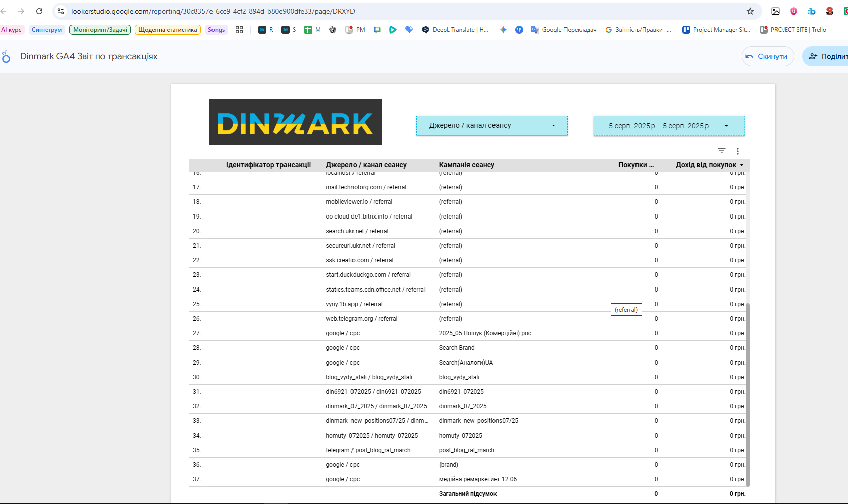Image resolution: width=848 pixels, height=504 pixels.
Task: Sort by Кампанія сеансу column header
Action: click(466, 165)
